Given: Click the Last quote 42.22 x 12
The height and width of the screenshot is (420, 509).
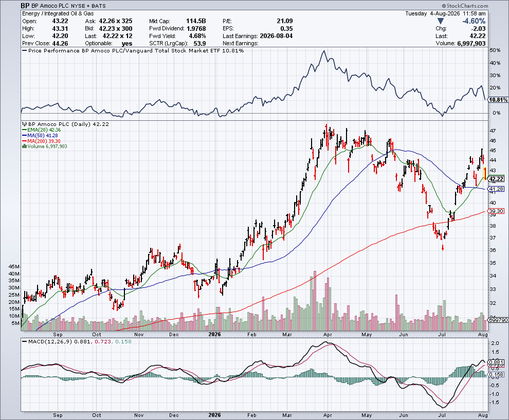Looking at the screenshot, I should click(117, 36).
